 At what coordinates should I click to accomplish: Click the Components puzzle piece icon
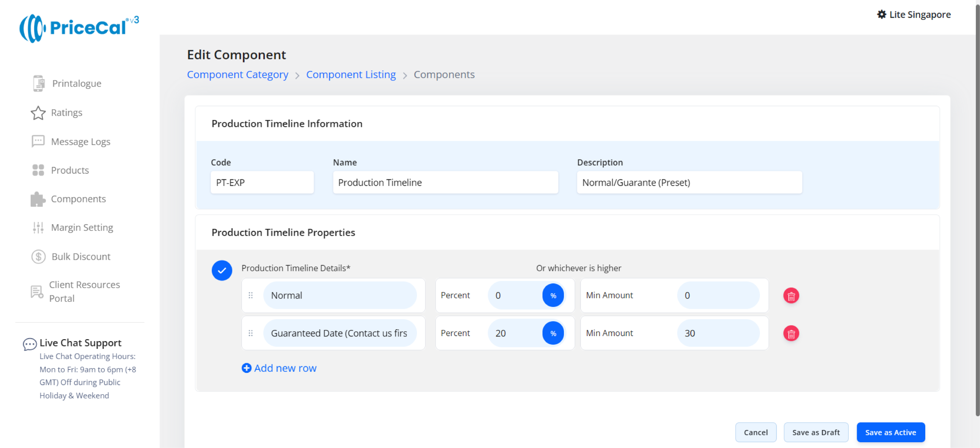[x=38, y=199]
